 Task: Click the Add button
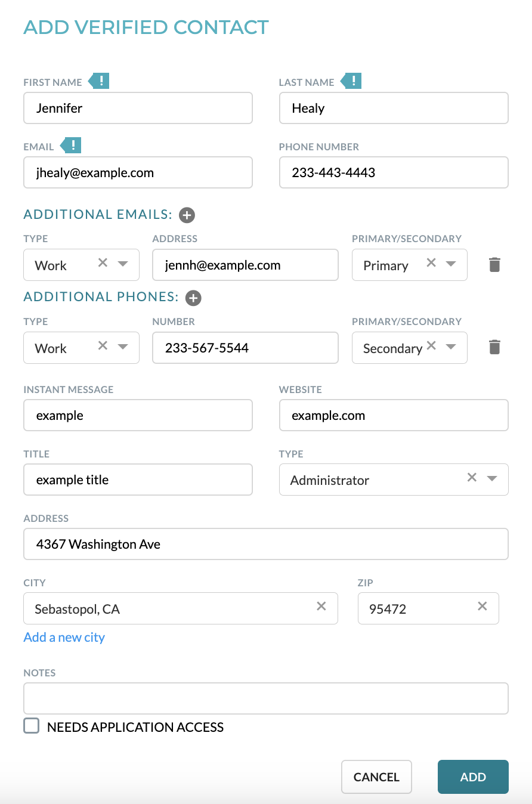[x=473, y=777]
